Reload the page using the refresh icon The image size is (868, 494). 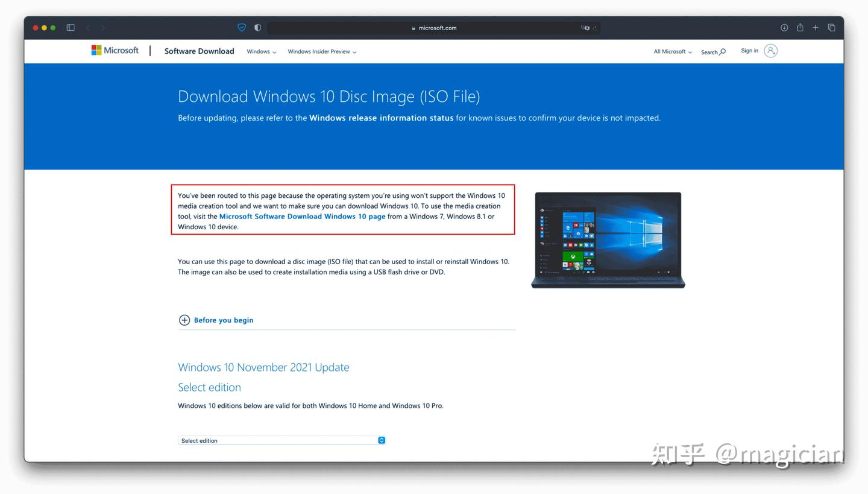click(595, 28)
